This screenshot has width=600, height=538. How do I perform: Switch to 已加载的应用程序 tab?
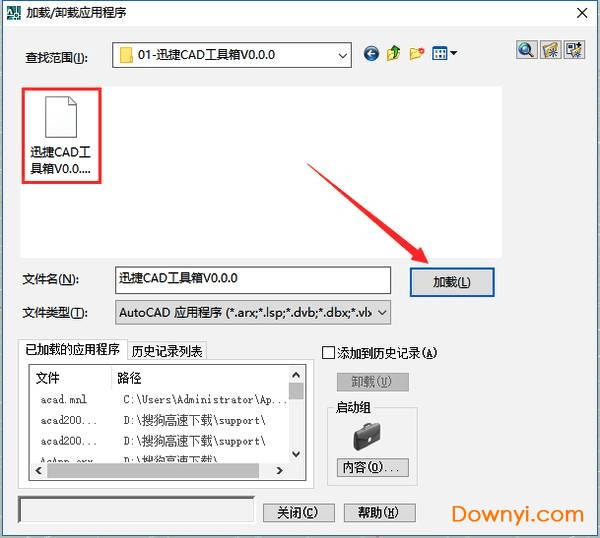[x=72, y=349]
